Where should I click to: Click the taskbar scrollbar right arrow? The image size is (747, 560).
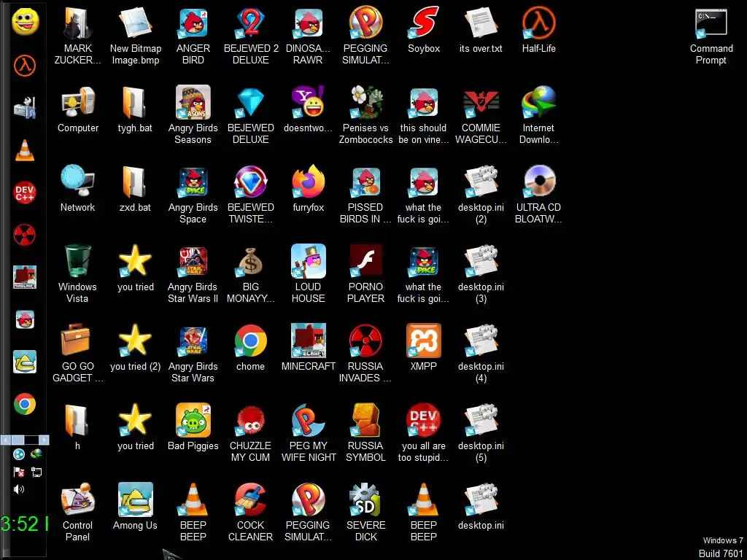coord(44,440)
